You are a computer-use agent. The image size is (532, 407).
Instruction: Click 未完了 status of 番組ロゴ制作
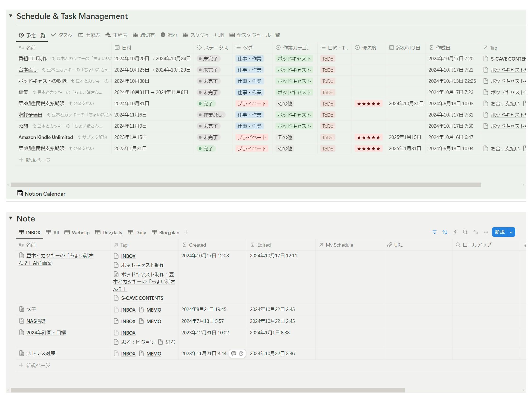208,59
